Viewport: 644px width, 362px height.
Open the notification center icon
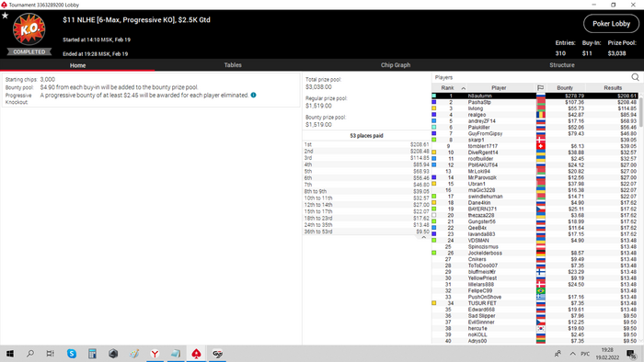click(x=631, y=354)
